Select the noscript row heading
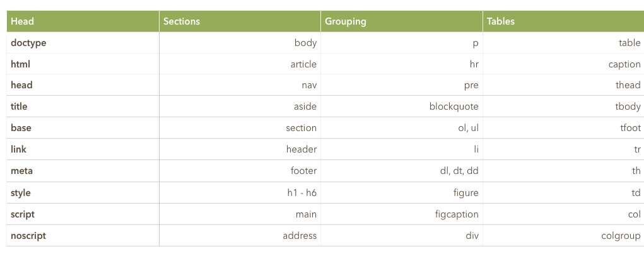 point(83,236)
